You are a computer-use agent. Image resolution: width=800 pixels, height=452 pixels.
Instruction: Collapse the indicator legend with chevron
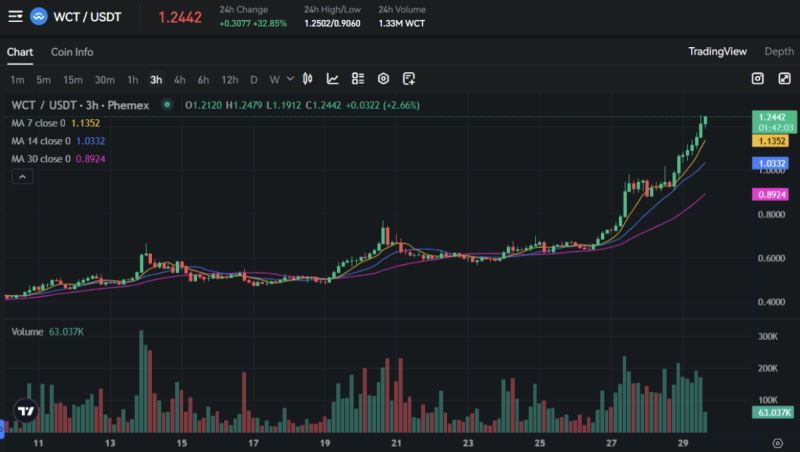click(22, 176)
